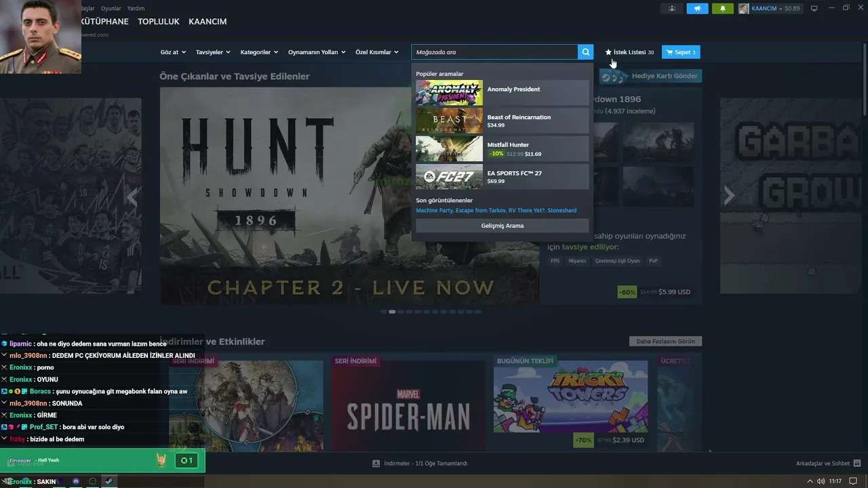The image size is (868, 488).
Task: Click Hediye Kartı Gönder button
Action: pyautogui.click(x=650, y=76)
